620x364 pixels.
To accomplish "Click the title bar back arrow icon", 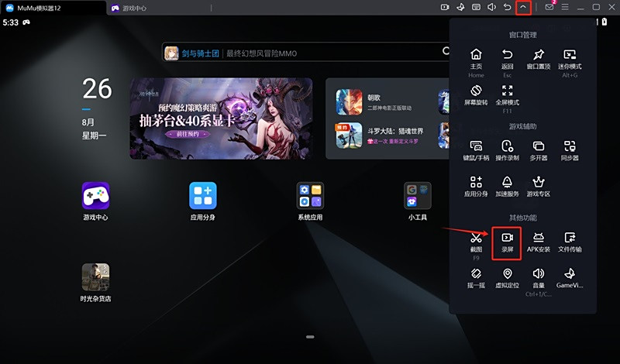I will (508, 7).
